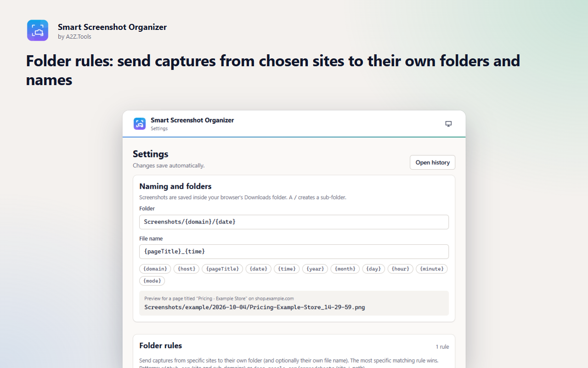
Task: Click the preview path Screenshots/example/2026-10-04 text
Action: (x=254, y=307)
